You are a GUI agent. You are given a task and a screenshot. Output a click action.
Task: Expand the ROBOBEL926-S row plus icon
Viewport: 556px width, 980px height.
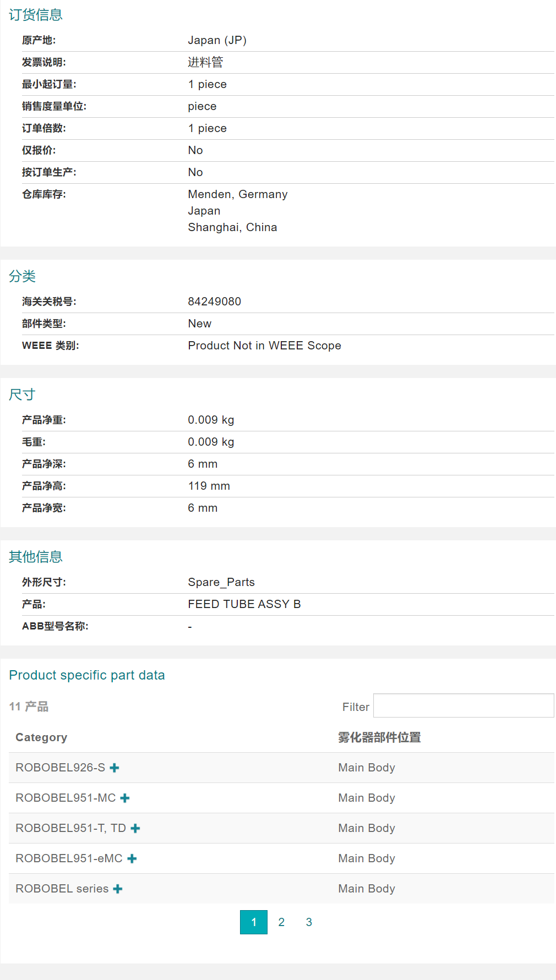115,768
